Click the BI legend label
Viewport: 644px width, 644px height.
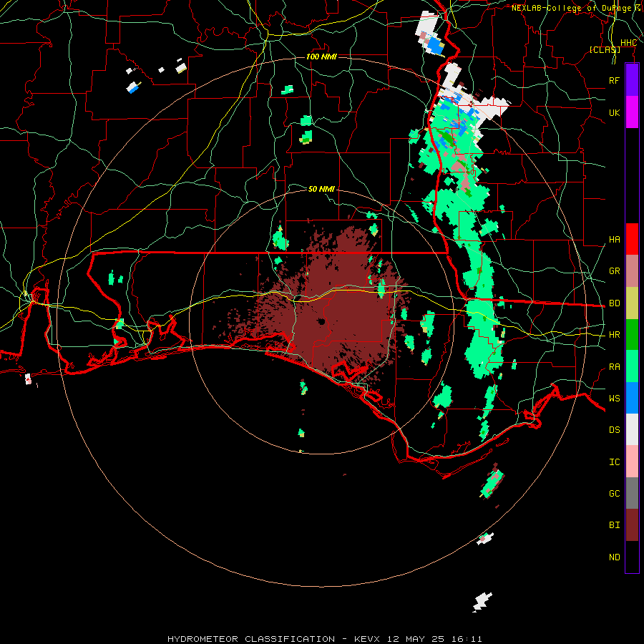coord(614,525)
